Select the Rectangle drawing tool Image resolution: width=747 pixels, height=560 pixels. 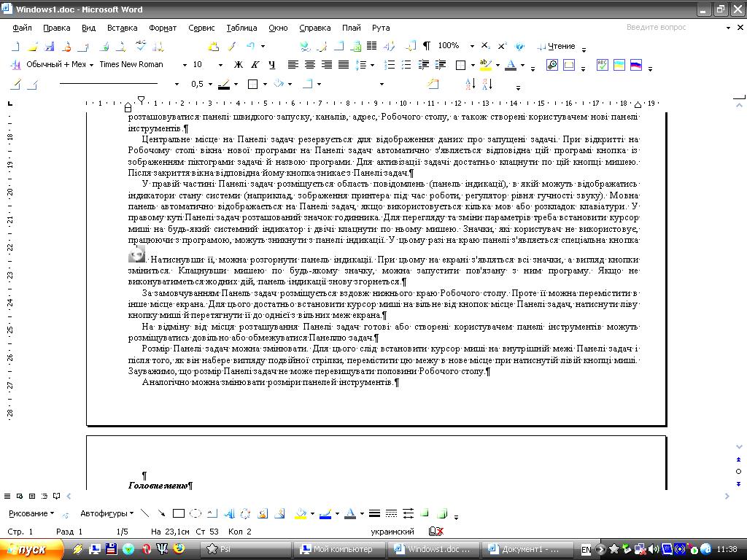click(179, 513)
